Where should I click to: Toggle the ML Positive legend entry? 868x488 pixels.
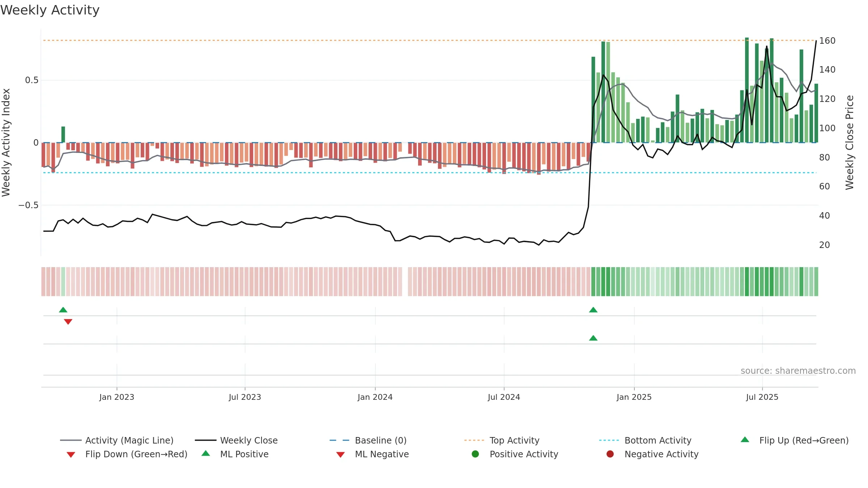(235, 454)
